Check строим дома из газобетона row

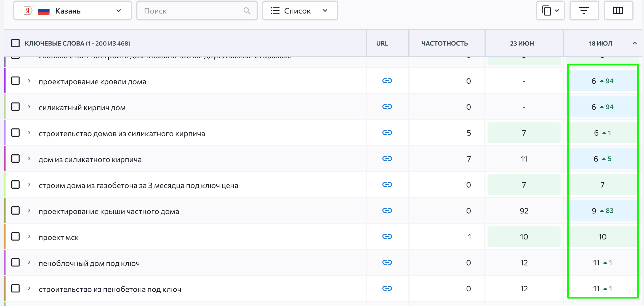point(15,184)
